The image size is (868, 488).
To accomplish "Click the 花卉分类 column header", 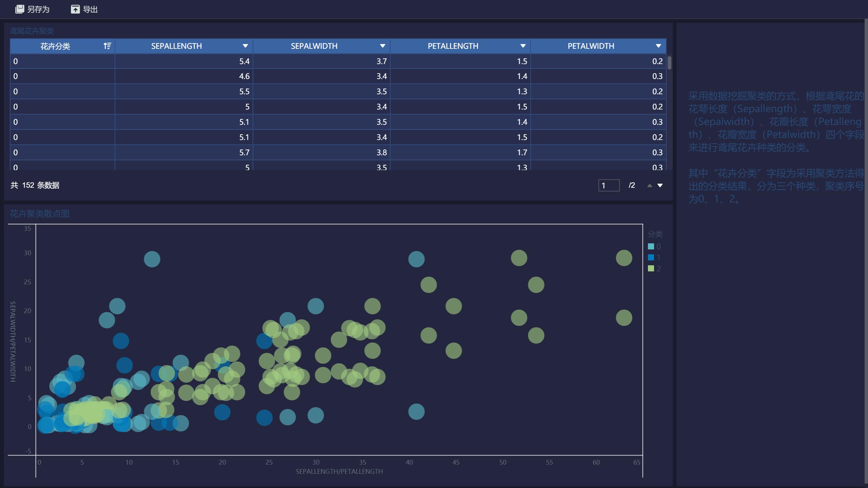I will [x=55, y=46].
